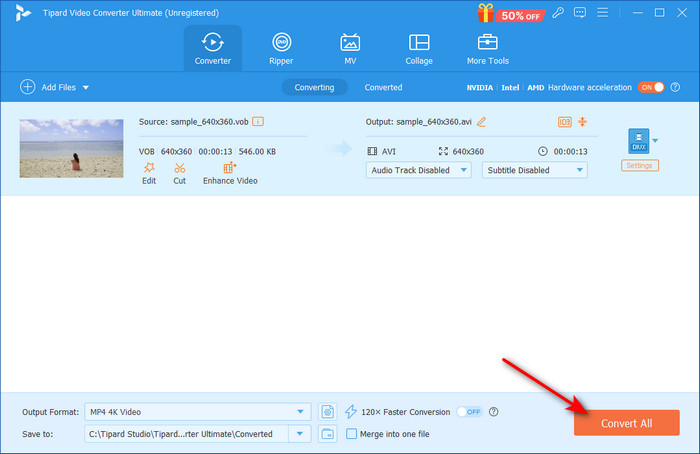This screenshot has height=454, width=700.
Task: Expand the format profile dropdown arrow
Action: click(655, 141)
